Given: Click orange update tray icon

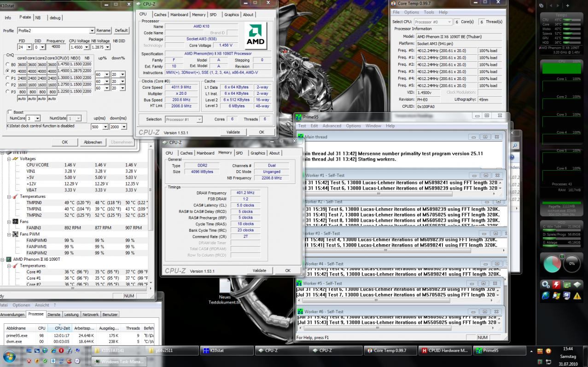Looking at the screenshot, I should (x=548, y=351).
